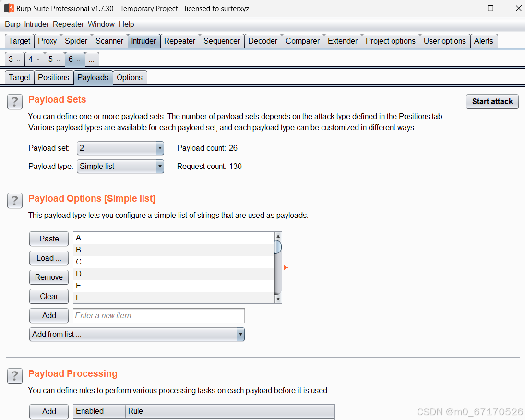Click the Burp Suite logo in title bar
Image resolution: width=525 pixels, height=420 pixels.
[x=9, y=8]
